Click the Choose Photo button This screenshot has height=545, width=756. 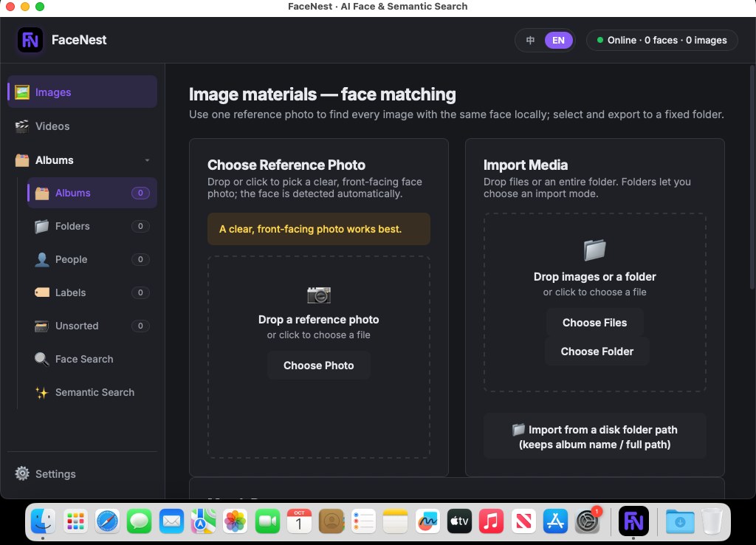pos(319,366)
